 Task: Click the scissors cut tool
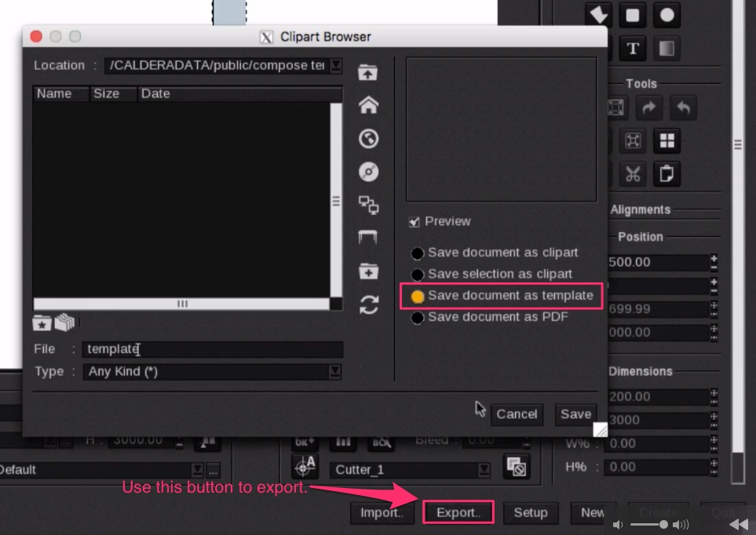point(633,173)
